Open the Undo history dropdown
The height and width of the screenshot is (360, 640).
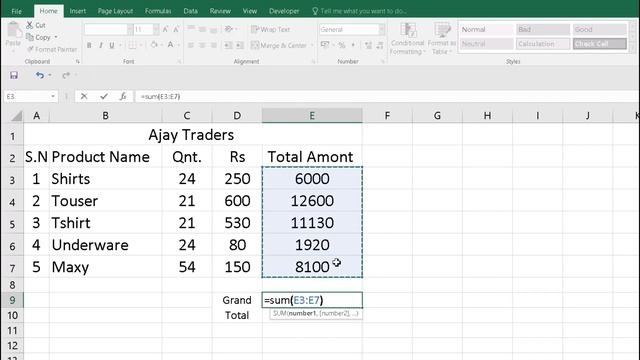[50, 75]
